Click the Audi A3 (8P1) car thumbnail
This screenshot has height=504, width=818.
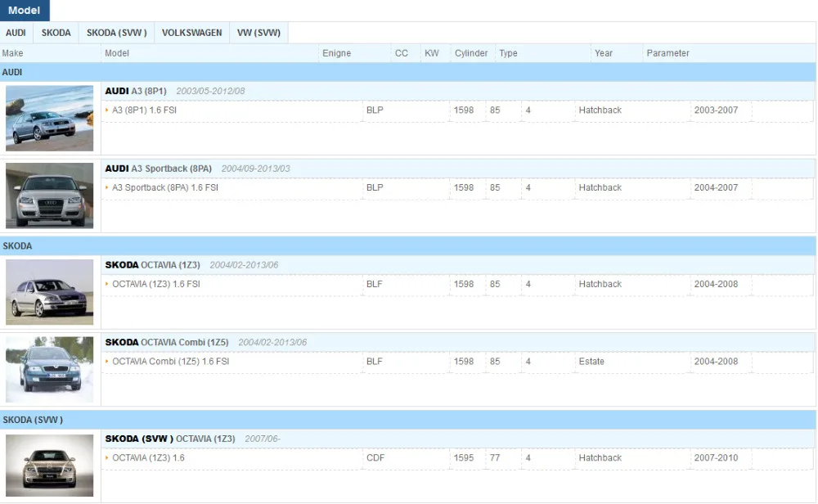(x=50, y=119)
